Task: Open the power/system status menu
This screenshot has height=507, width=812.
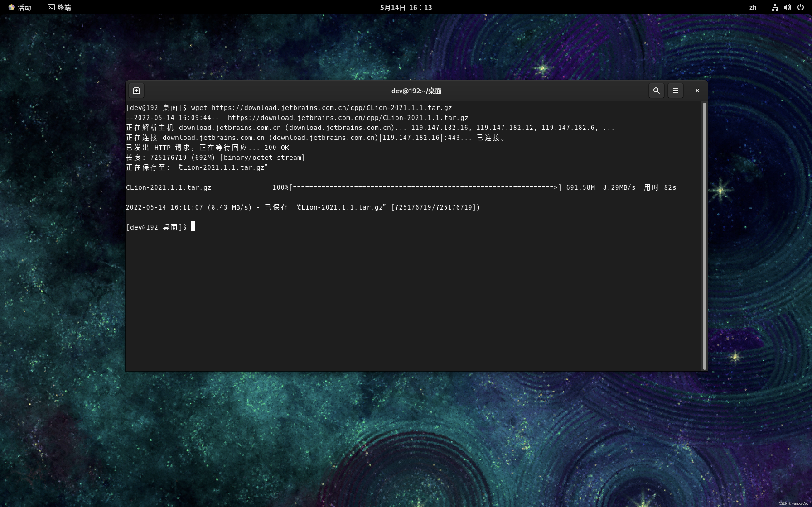Action: point(801,7)
